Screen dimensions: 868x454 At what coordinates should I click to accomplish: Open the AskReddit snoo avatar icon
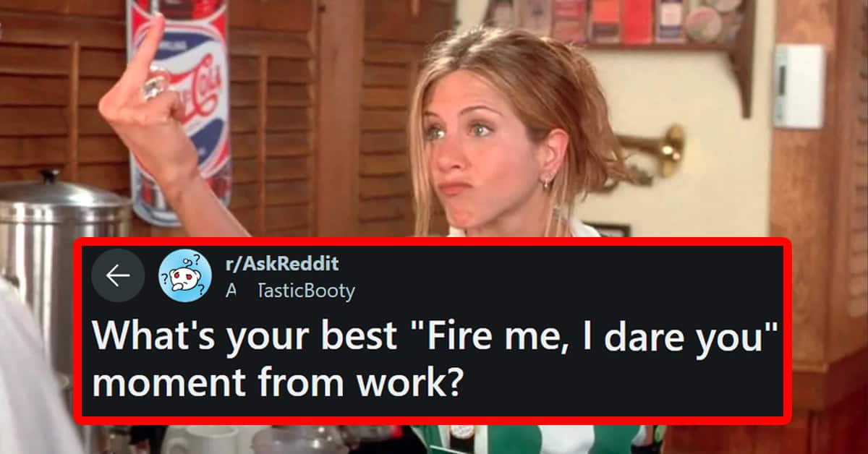185,275
